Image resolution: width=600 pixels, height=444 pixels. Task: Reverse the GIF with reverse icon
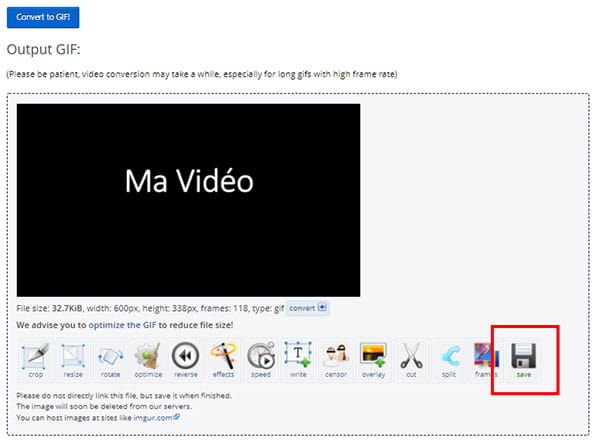185,360
